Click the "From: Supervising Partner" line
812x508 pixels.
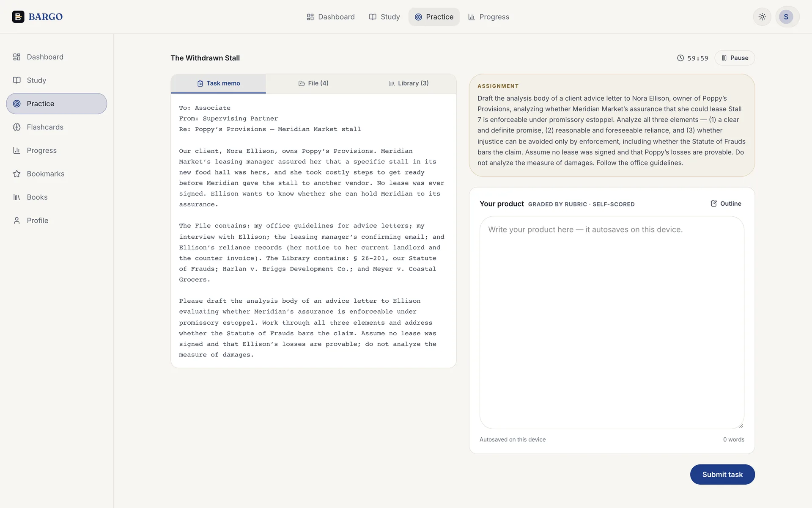(x=228, y=119)
